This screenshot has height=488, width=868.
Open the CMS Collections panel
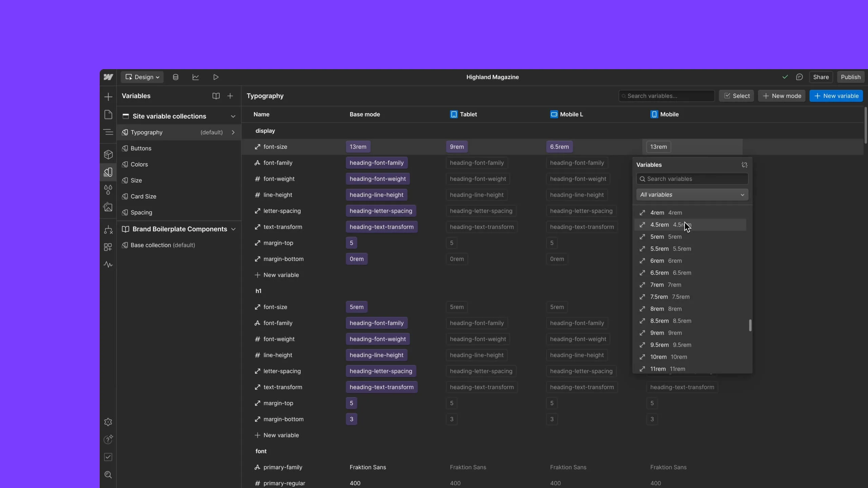(175, 77)
